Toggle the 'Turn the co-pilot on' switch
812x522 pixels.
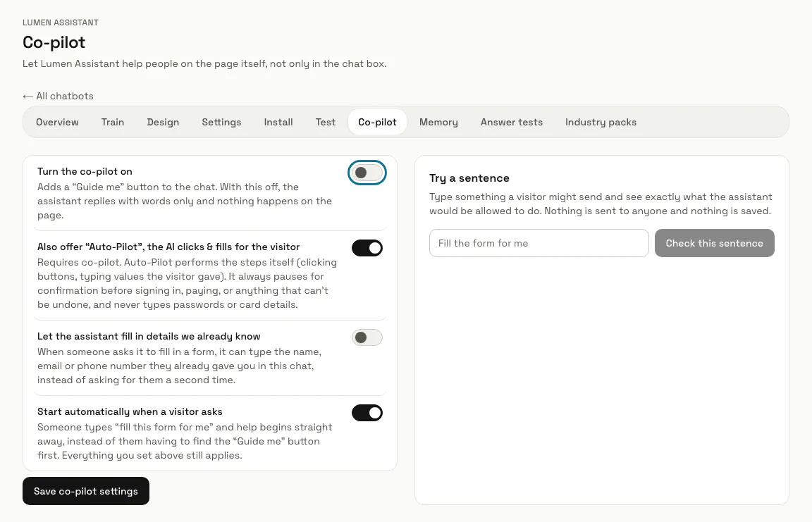click(367, 173)
